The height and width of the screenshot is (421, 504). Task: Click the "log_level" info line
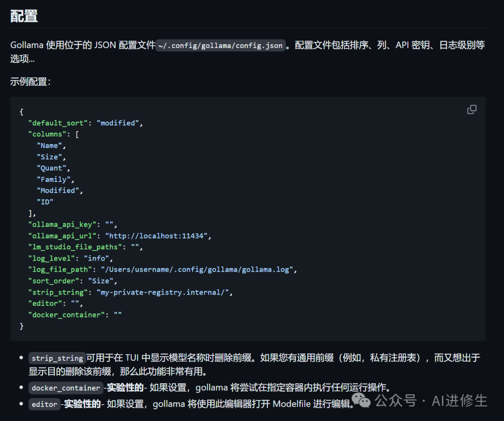(70, 258)
